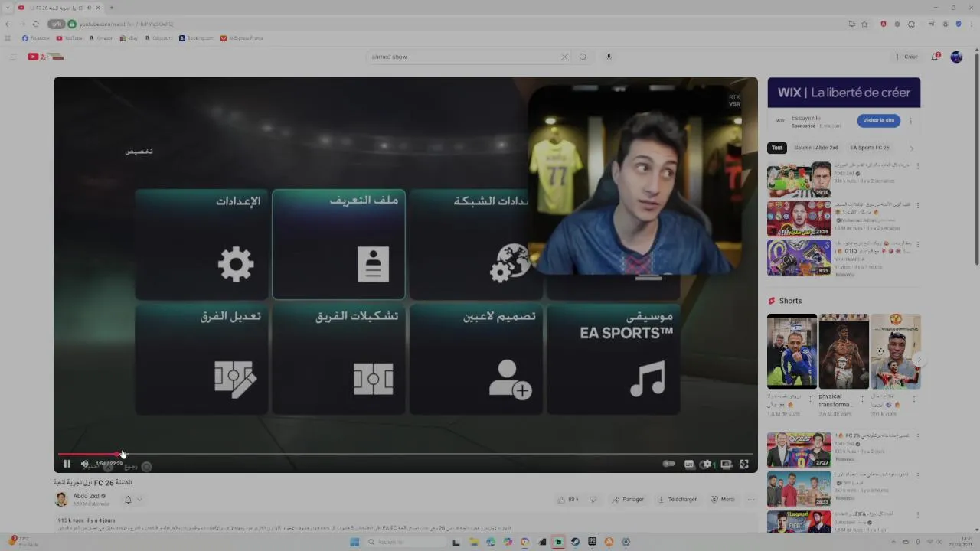This screenshot has height=551, width=980.
Task: Open more actions ellipsis beside Merci
Action: (x=750, y=500)
